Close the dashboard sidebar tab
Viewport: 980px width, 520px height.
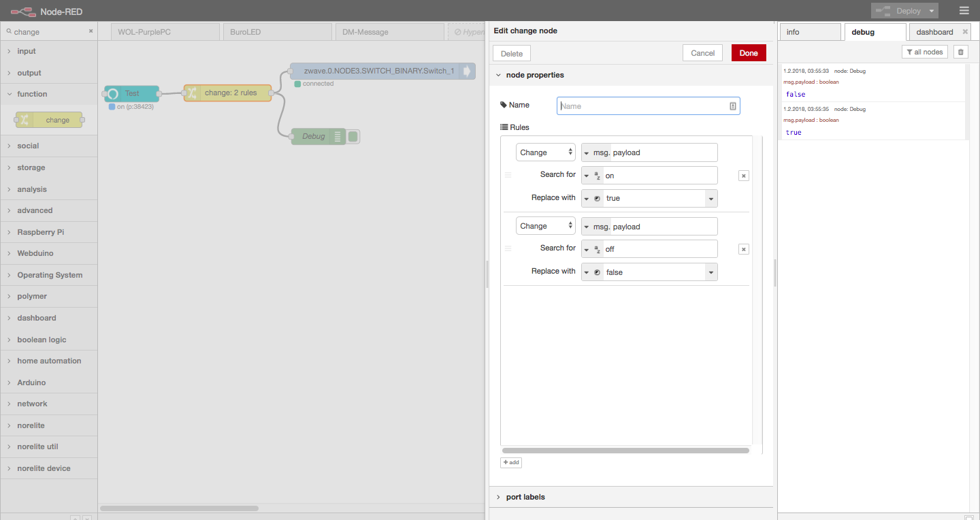(965, 31)
